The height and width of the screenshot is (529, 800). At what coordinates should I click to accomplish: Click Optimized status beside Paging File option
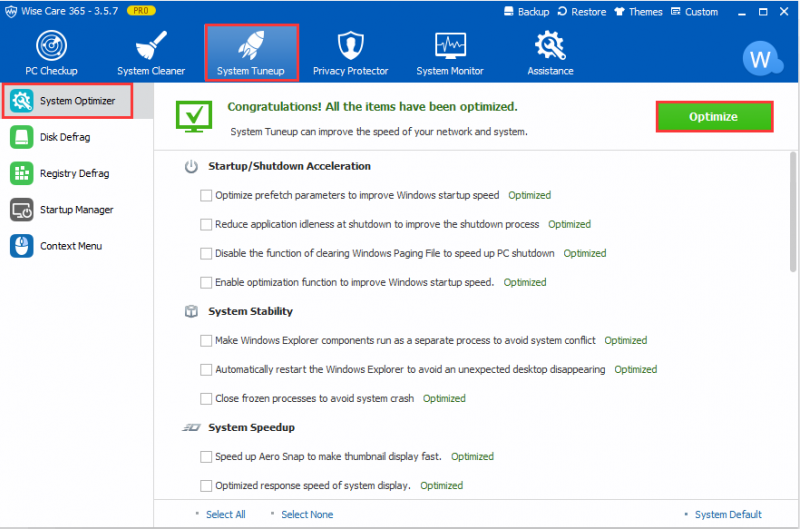coord(585,254)
